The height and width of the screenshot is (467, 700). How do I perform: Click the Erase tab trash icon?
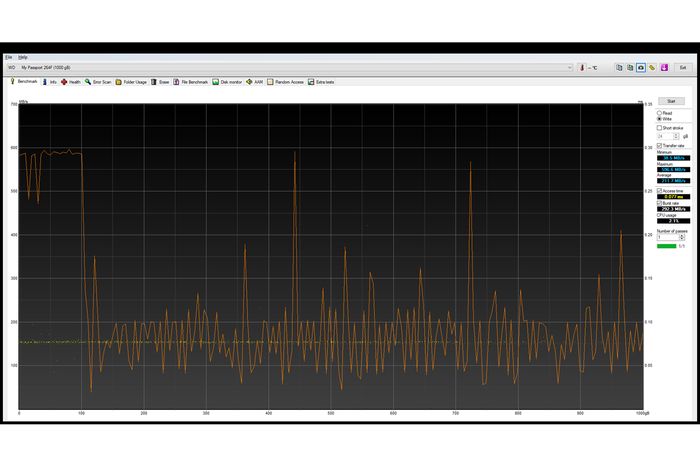(154, 82)
